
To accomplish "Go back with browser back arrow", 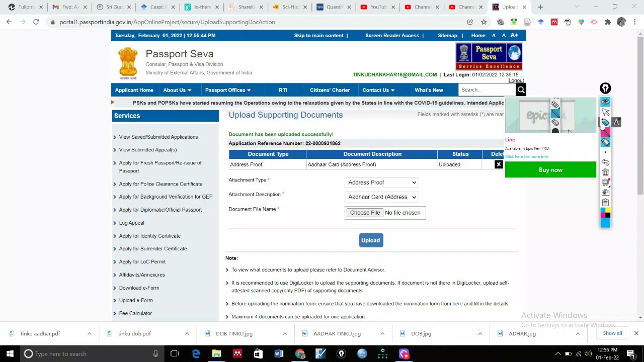I will (x=9, y=22).
